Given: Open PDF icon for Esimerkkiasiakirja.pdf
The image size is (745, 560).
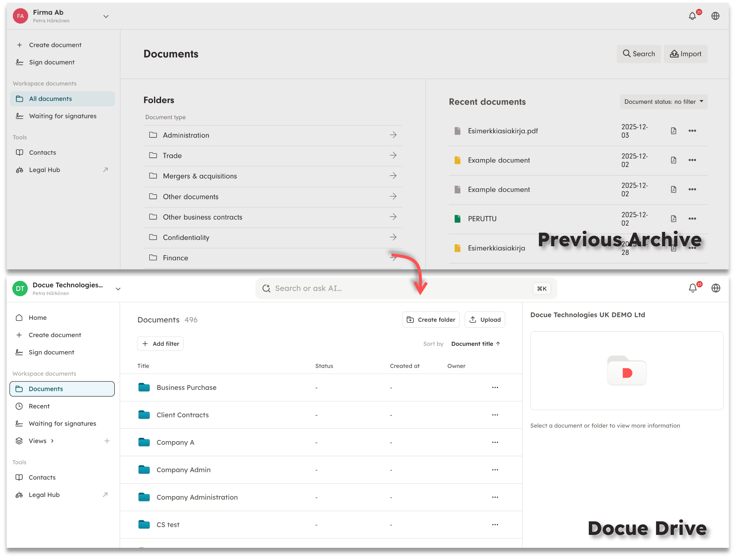Looking at the screenshot, I should point(673,131).
